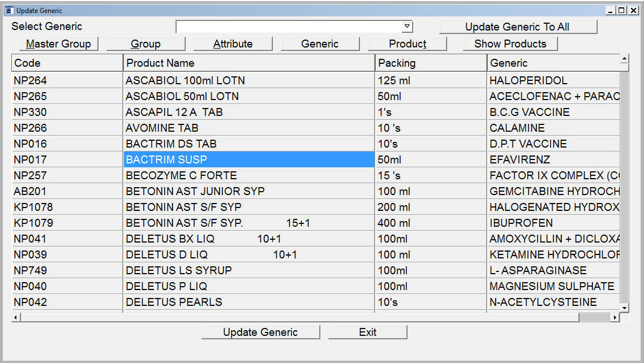Select AVOMINE TAB product
Screen dimensions: 644x363
[249, 128]
